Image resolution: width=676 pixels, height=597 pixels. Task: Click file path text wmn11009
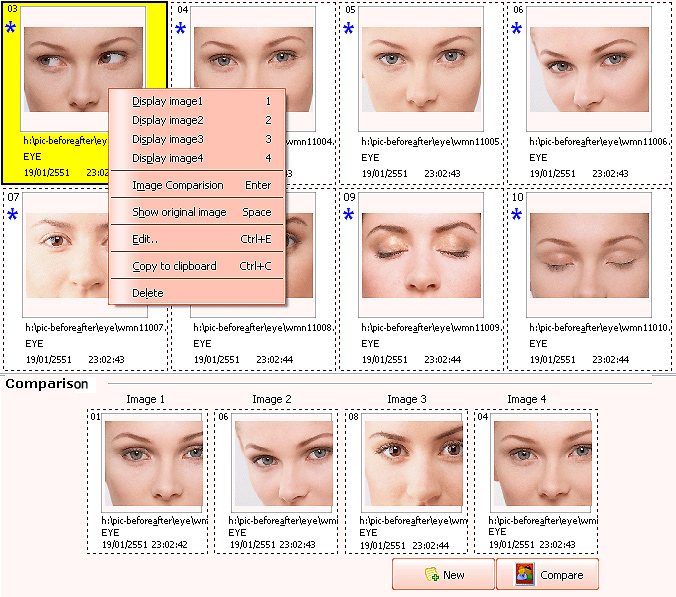tap(430, 328)
